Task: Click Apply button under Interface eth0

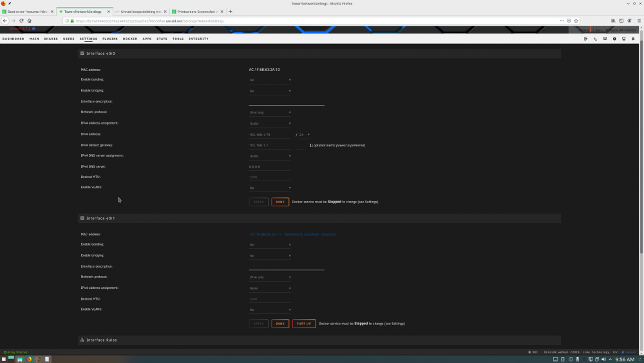Action: (259, 202)
